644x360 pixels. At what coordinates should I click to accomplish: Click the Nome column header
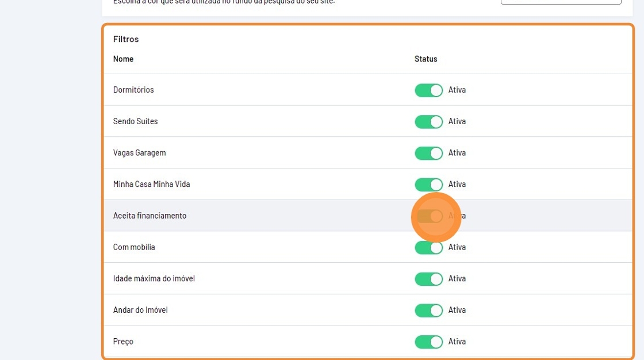[x=123, y=59]
